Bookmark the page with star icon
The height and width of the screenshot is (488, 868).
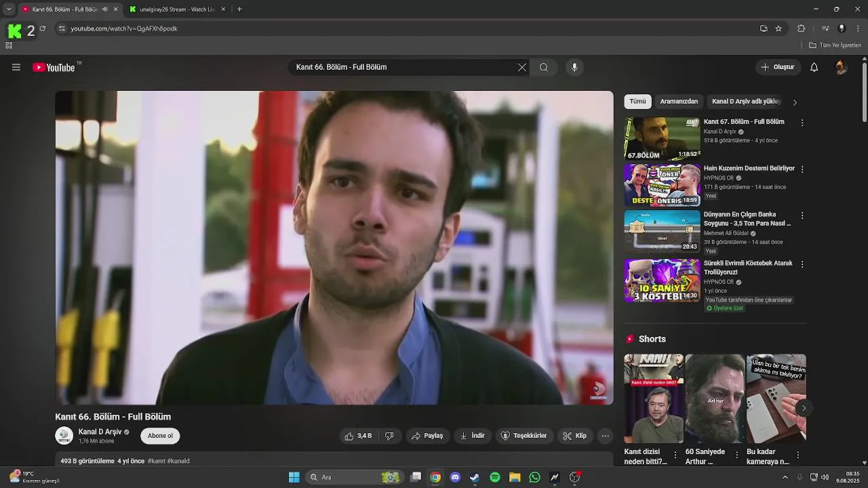tap(778, 28)
